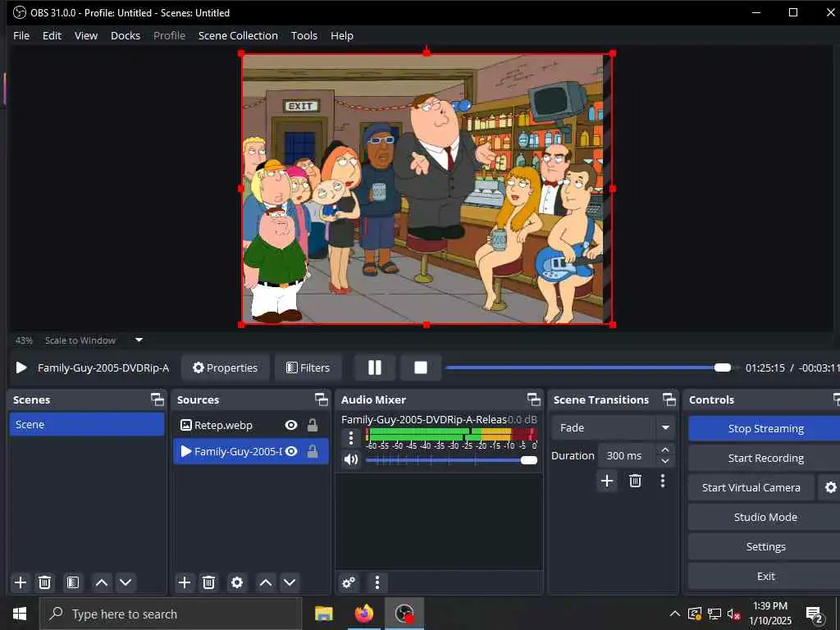
Task: Pop out the Audio Mixer dock
Action: pyautogui.click(x=533, y=399)
